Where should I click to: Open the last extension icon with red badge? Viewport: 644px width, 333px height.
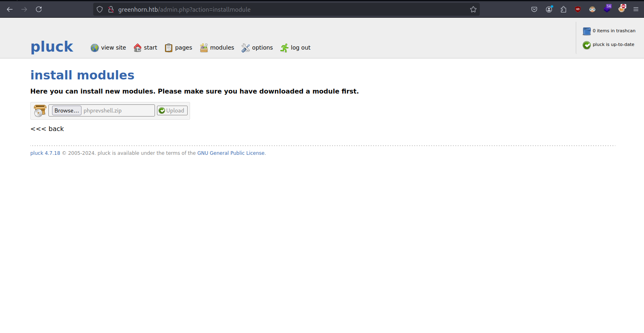click(622, 8)
